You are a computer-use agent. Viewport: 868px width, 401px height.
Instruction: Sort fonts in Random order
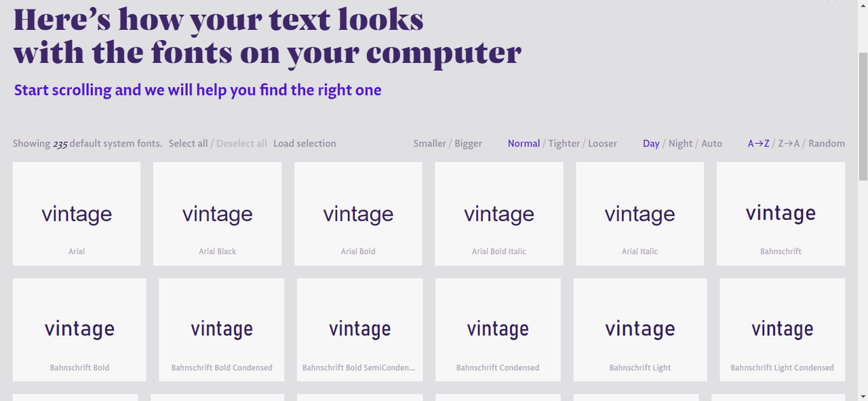(827, 143)
